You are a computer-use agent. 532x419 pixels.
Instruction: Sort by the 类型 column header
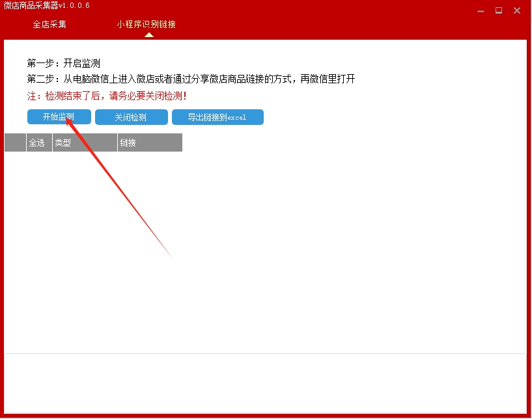coord(85,142)
